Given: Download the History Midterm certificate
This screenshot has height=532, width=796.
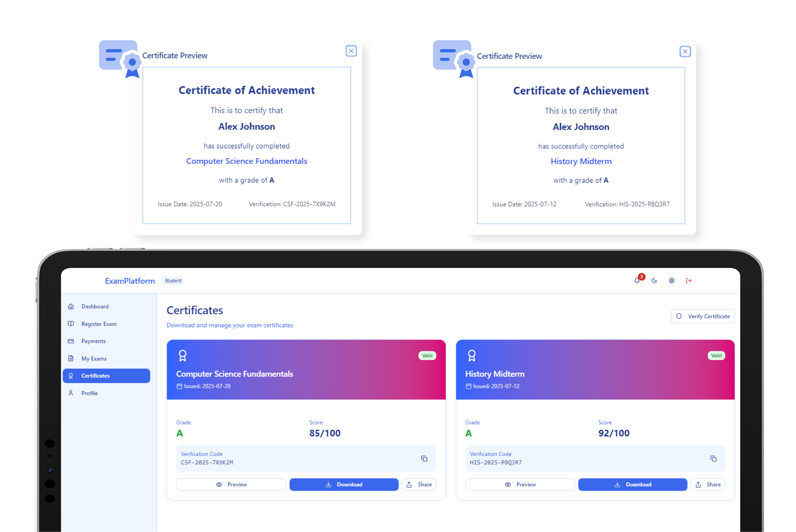Looking at the screenshot, I should [x=633, y=484].
